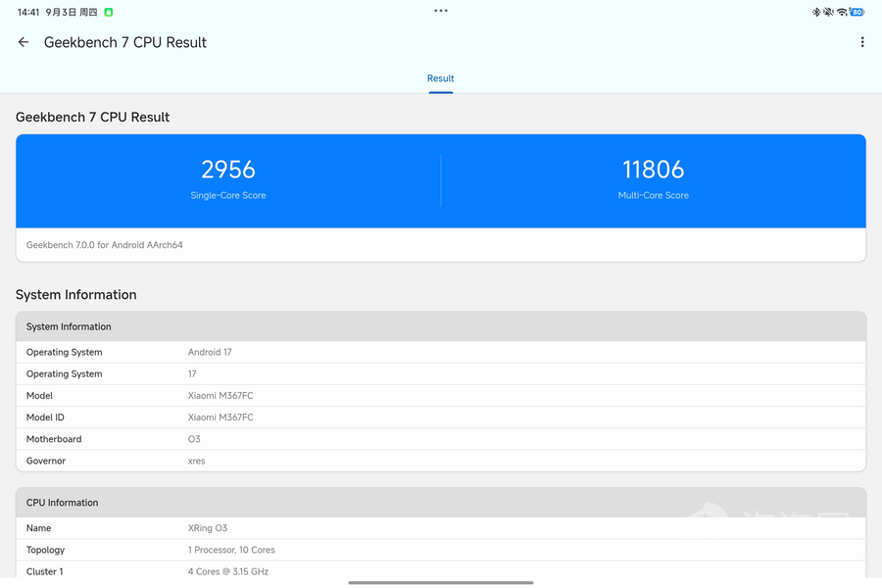
Task: Tap the CPU Name XRing O3 row
Action: point(441,528)
